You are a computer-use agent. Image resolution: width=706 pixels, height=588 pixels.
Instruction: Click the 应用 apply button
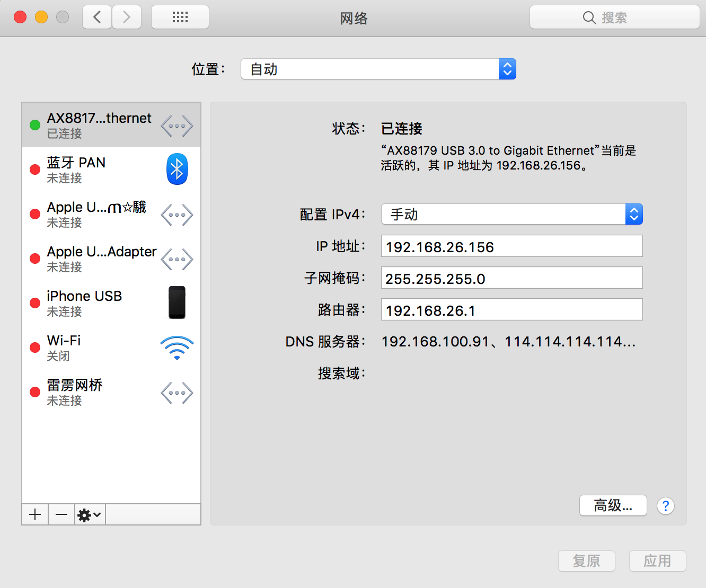point(657,561)
